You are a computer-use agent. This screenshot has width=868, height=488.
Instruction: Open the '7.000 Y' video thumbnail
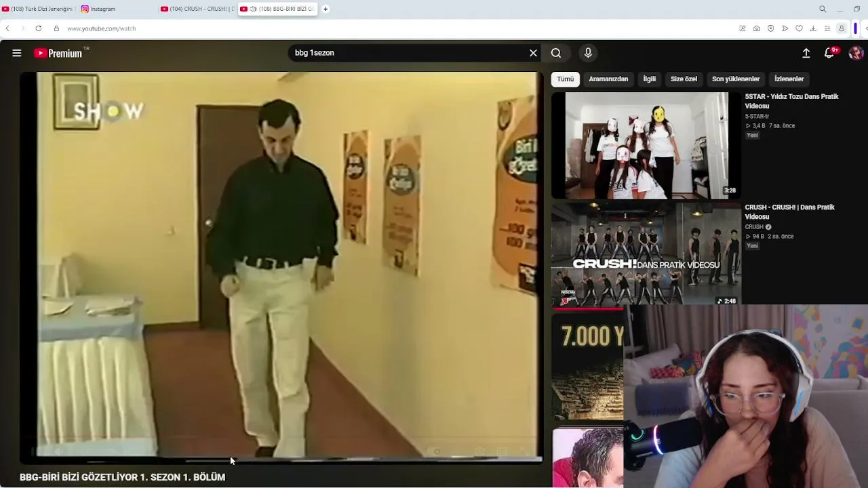pyautogui.click(x=587, y=367)
